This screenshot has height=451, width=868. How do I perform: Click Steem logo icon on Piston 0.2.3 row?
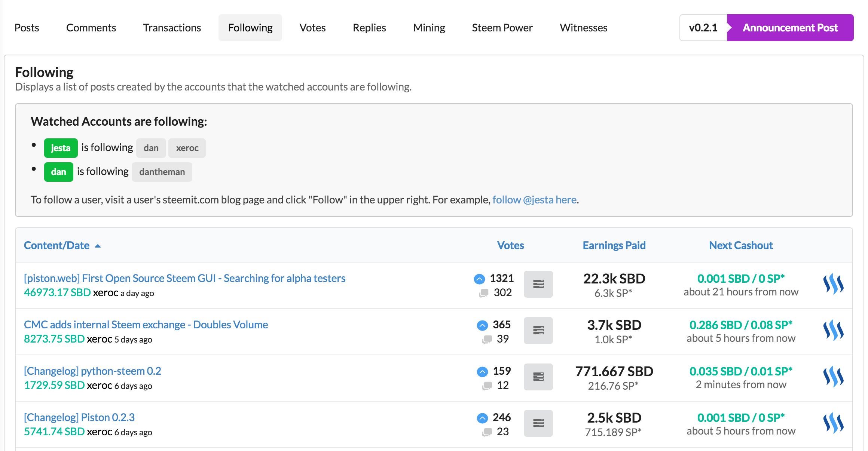point(833,423)
